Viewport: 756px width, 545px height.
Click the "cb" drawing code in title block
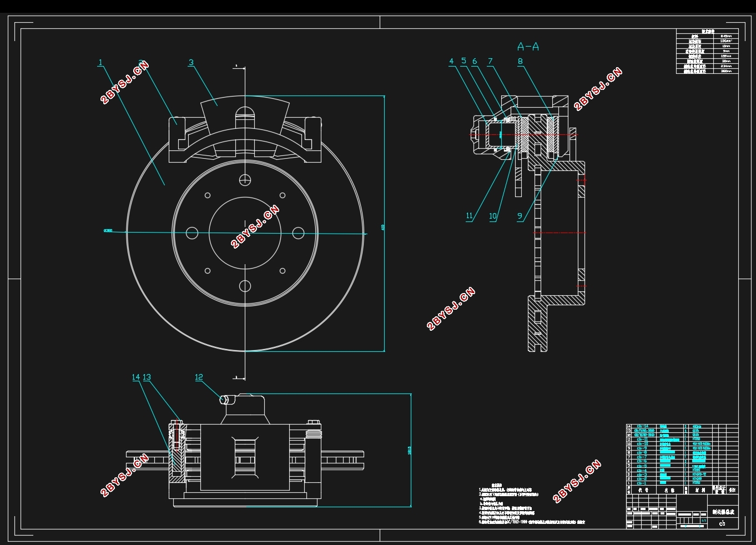[x=722, y=523]
